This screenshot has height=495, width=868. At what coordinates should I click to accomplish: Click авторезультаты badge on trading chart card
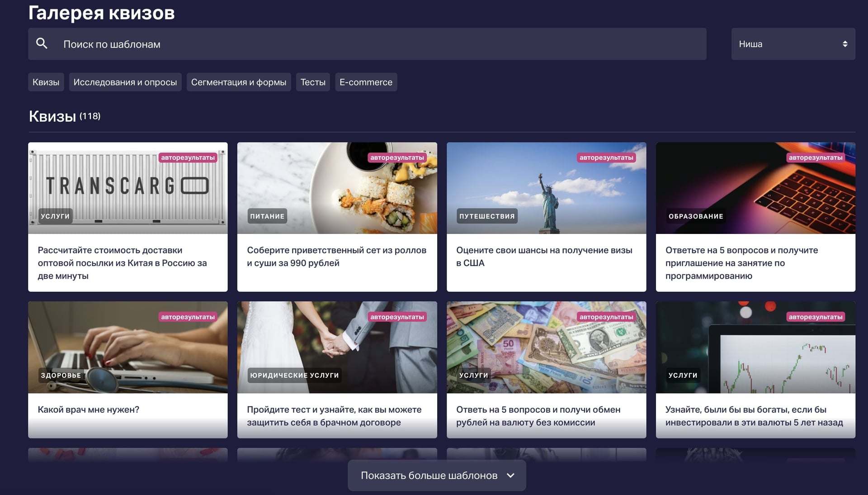tap(815, 317)
